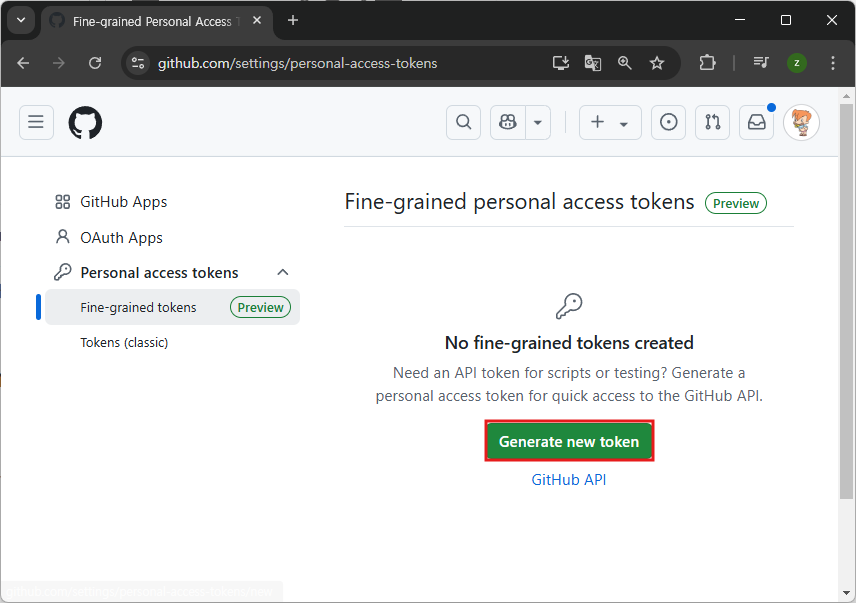The height and width of the screenshot is (603, 856).
Task: Click the page vertical scrollbar
Action: click(846, 301)
